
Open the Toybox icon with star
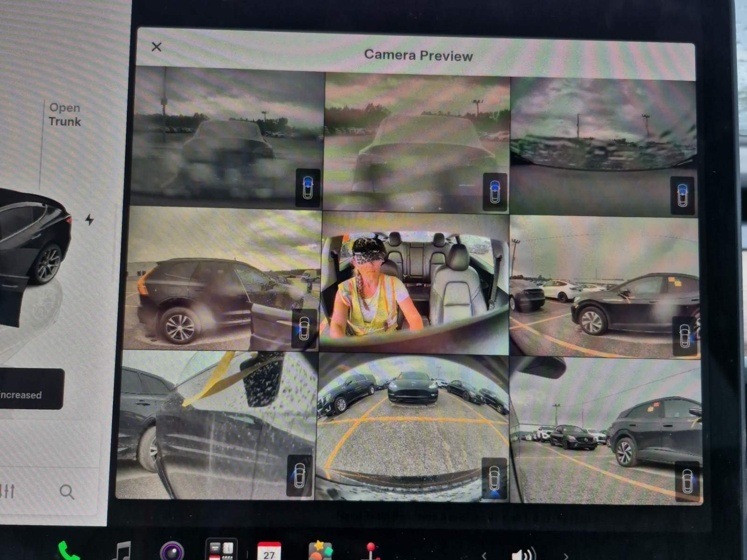320,551
